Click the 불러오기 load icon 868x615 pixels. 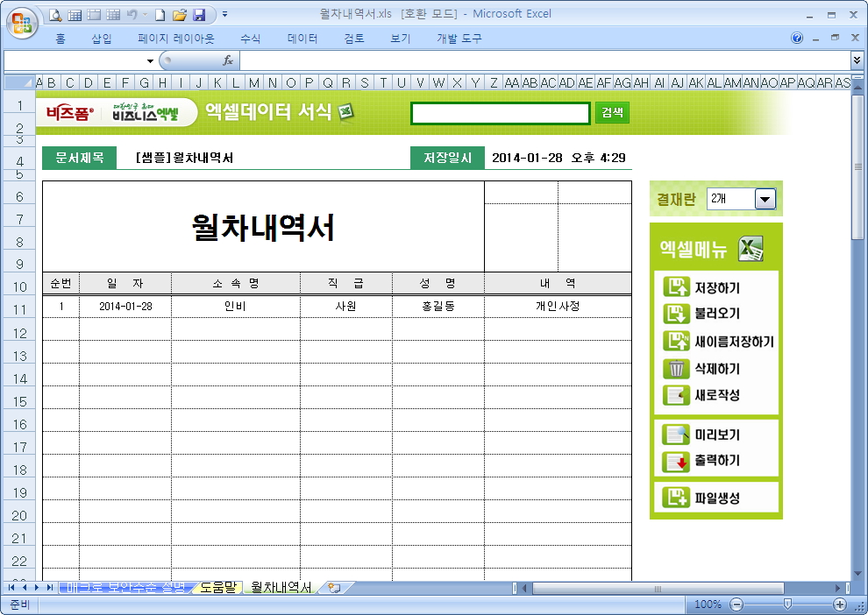[x=676, y=313]
